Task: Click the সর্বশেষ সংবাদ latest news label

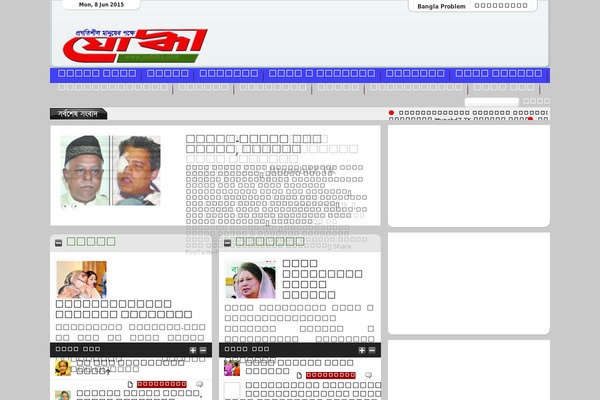Action: pyautogui.click(x=78, y=114)
